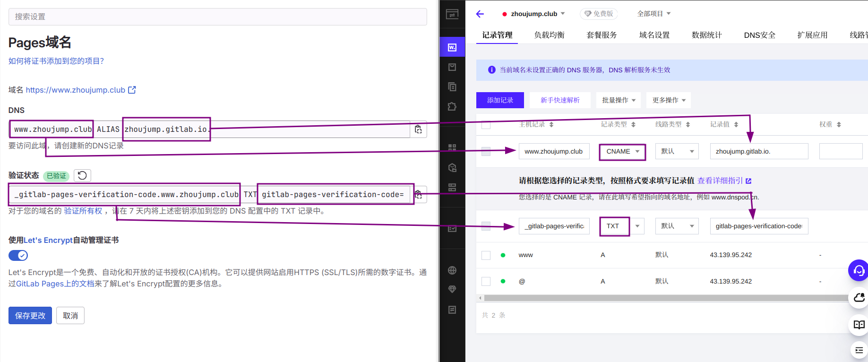Select the highlighted domain (W) sidebar icon
Screen dimensions: 868x362
pos(452,47)
